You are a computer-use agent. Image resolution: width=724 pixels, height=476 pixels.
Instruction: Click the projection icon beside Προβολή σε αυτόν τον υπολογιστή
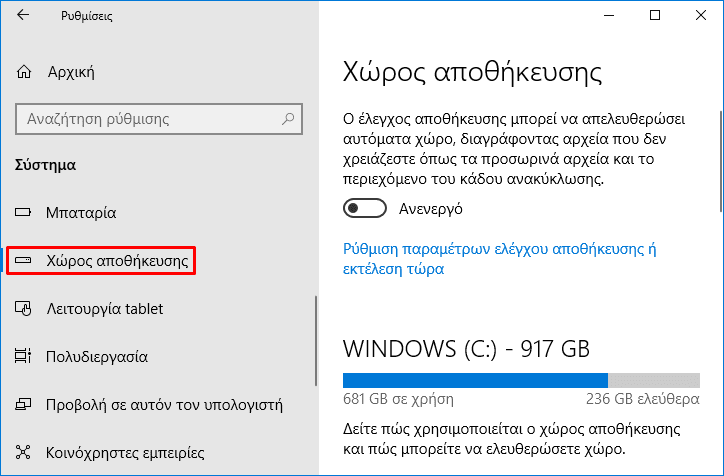(23, 404)
